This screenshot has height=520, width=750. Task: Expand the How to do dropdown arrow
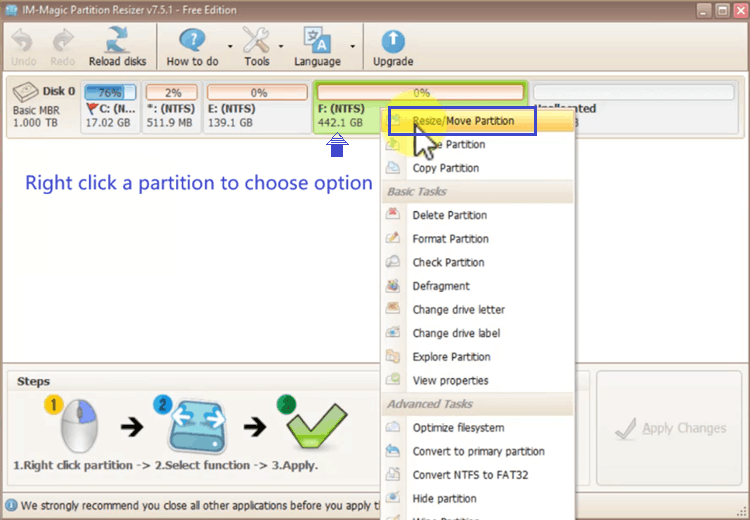pyautogui.click(x=230, y=46)
